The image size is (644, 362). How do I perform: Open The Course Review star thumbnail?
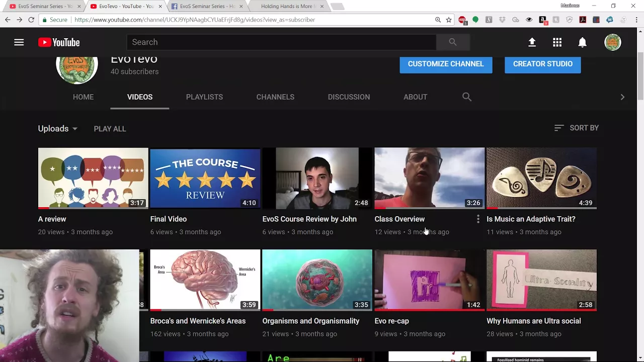coord(205,178)
